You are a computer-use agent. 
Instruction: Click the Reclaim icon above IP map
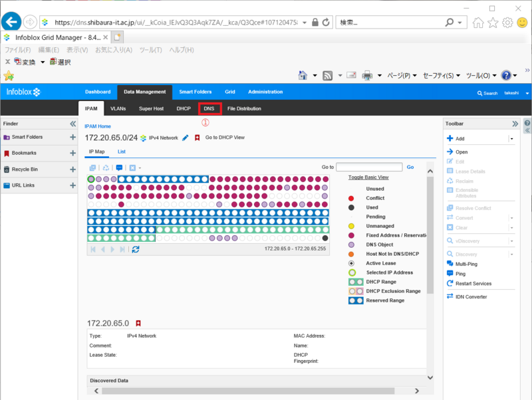coord(106,168)
